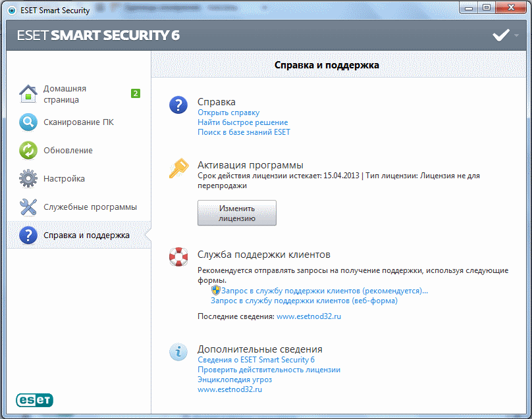532x419 pixels.
Task: Click the bottom www.esetnod32.ru link
Action: [x=230, y=389]
